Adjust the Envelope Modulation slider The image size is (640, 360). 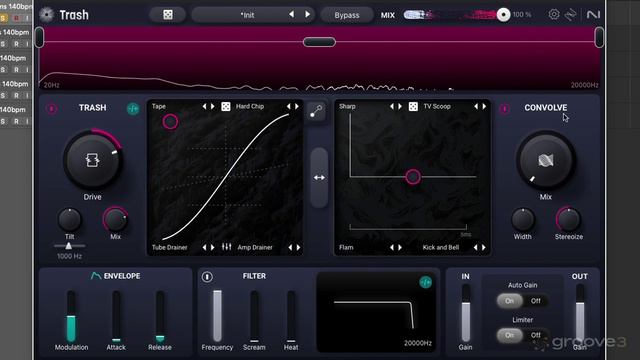71,316
